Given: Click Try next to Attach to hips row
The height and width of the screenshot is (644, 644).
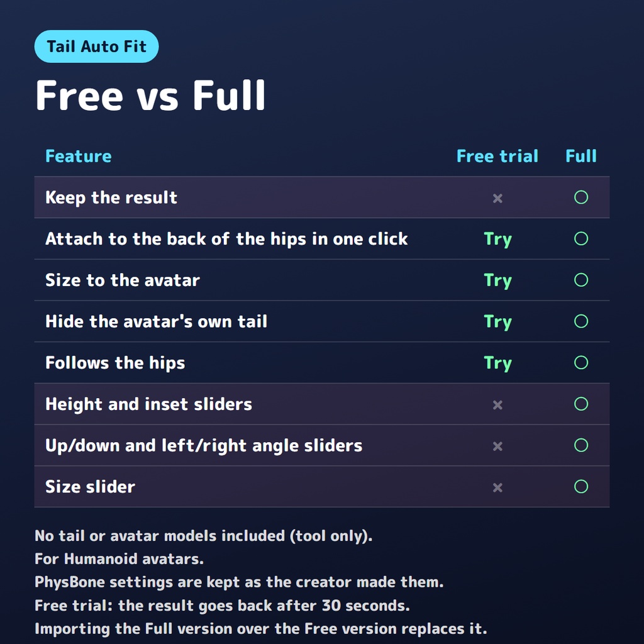Looking at the screenshot, I should [x=498, y=239].
